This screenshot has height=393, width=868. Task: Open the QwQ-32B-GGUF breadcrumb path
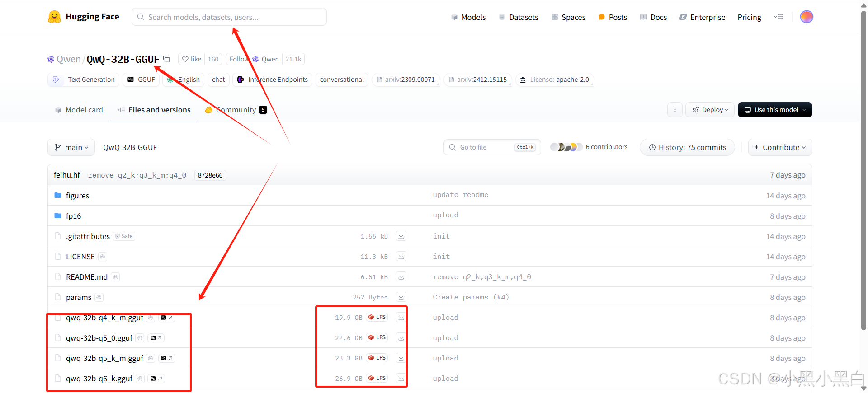(x=130, y=147)
